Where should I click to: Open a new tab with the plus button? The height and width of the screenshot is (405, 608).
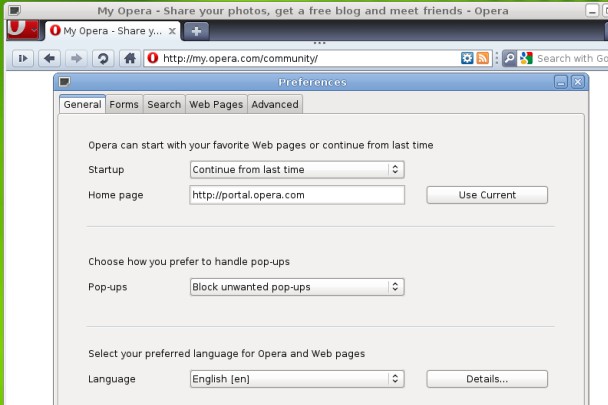[x=196, y=31]
